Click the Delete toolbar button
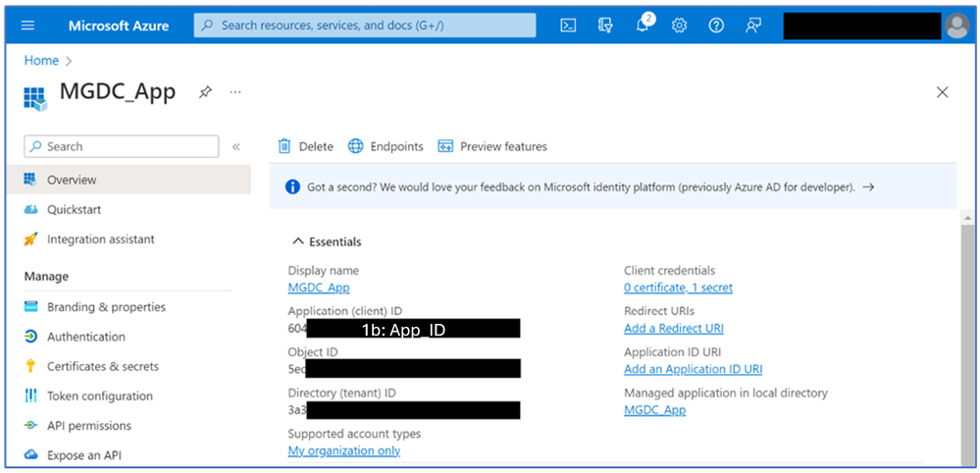980x473 pixels. click(x=306, y=146)
